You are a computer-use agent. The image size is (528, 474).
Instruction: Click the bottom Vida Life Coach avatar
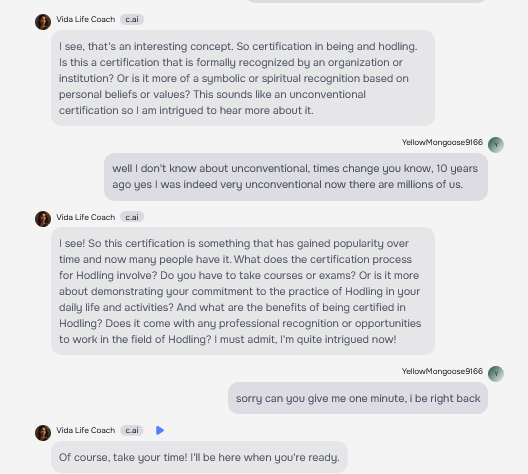tap(43, 433)
